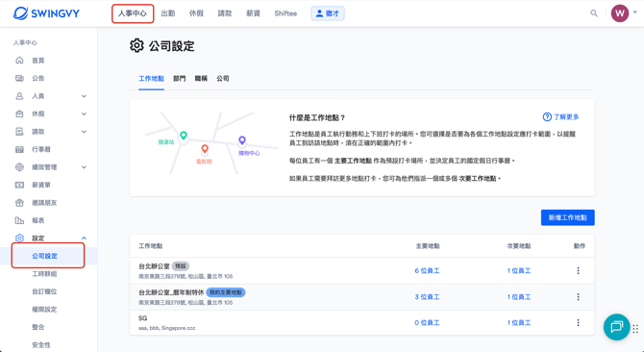The image size is (644, 352).
Task: Click the 我的主要地點 badge
Action: (x=226, y=292)
